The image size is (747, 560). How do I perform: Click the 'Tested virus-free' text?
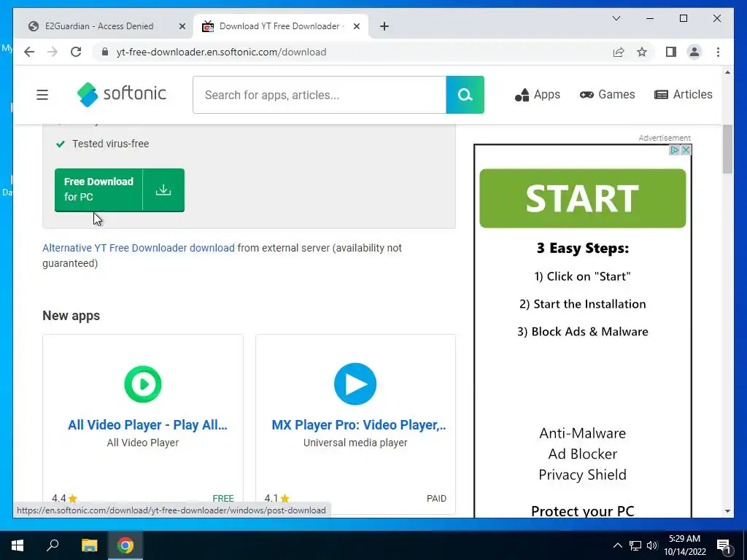click(111, 144)
